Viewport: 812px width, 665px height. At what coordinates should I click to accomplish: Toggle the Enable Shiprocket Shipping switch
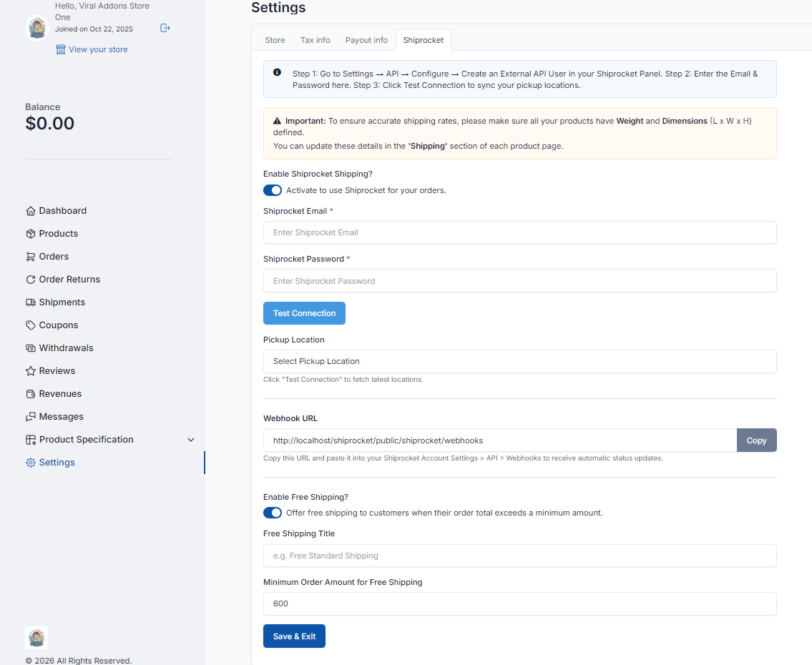[273, 190]
